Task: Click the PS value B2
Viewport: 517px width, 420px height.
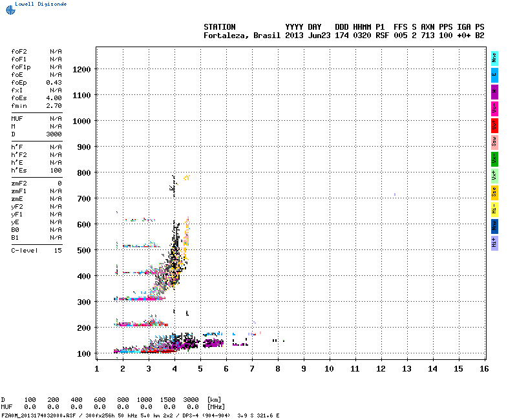Action: coord(480,36)
